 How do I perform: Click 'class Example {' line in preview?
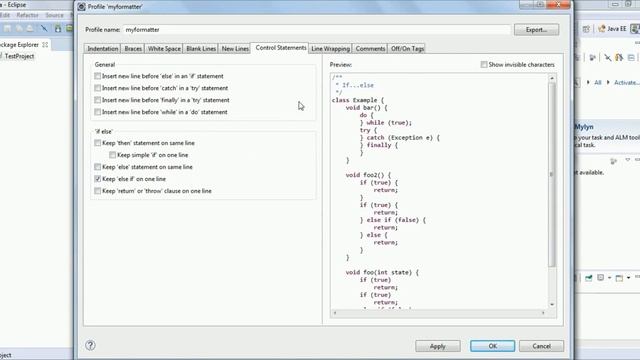click(x=358, y=100)
